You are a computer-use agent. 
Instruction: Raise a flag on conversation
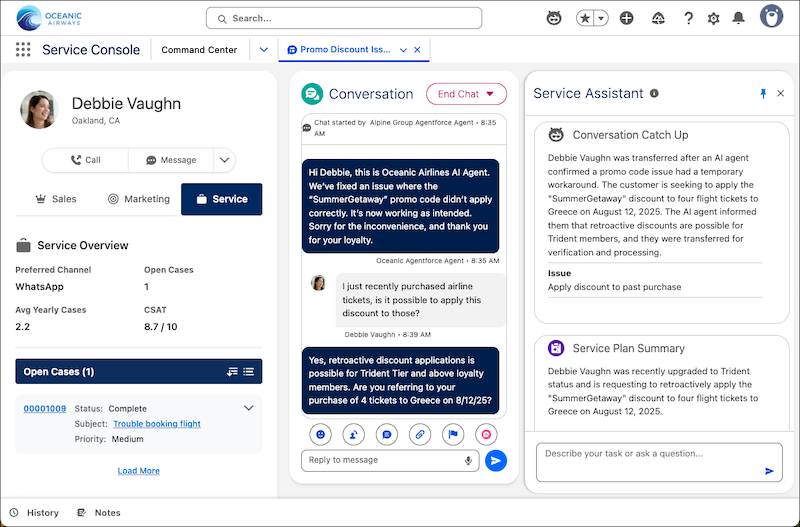click(453, 434)
